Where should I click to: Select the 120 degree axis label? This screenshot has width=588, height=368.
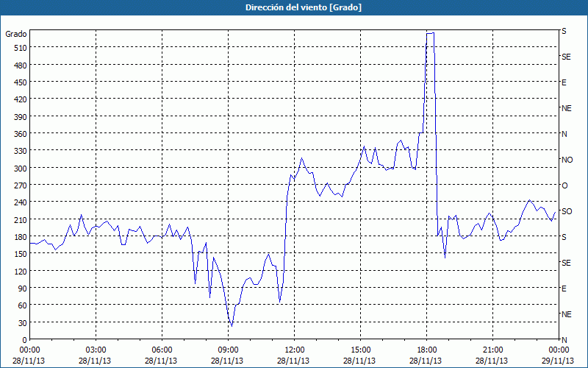[21, 271]
